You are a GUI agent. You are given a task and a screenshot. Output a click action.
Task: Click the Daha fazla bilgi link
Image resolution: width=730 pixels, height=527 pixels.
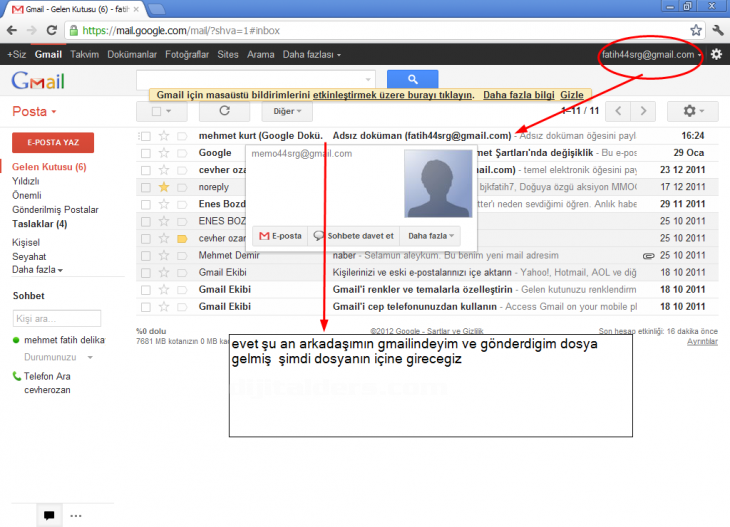tap(519, 95)
